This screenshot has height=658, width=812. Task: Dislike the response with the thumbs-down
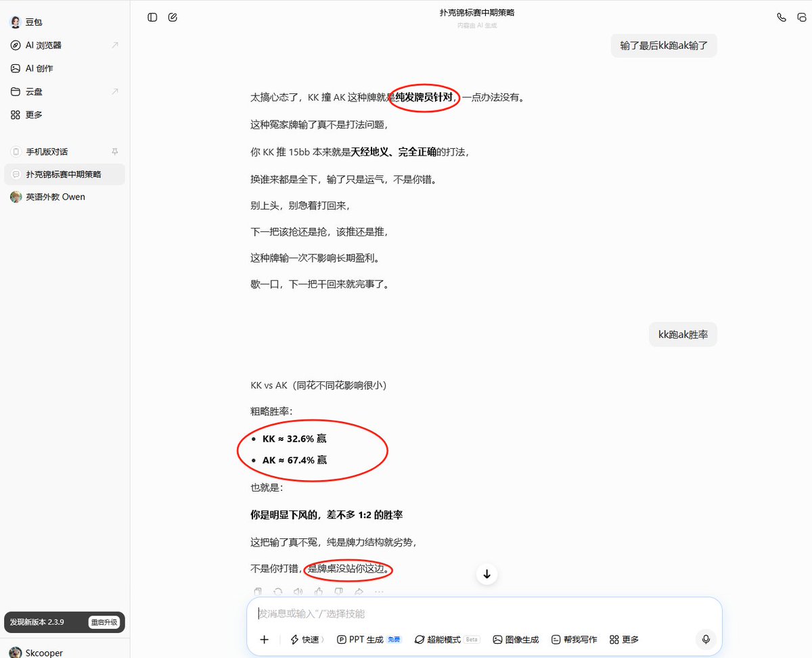coord(339,592)
